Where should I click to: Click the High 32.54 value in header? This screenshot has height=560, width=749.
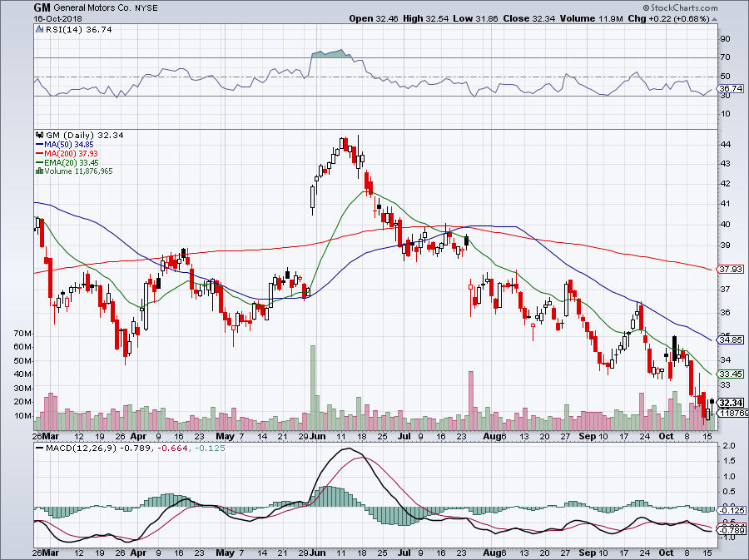click(426, 18)
